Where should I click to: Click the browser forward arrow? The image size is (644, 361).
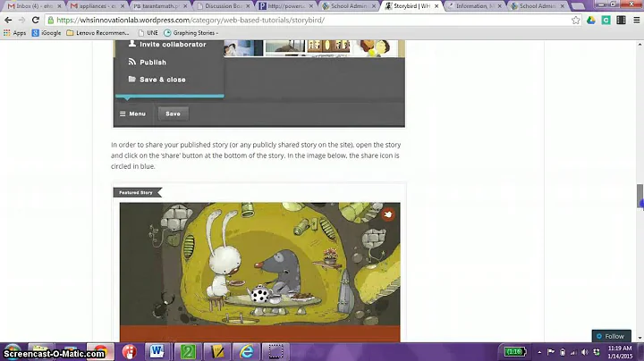pos(21,20)
